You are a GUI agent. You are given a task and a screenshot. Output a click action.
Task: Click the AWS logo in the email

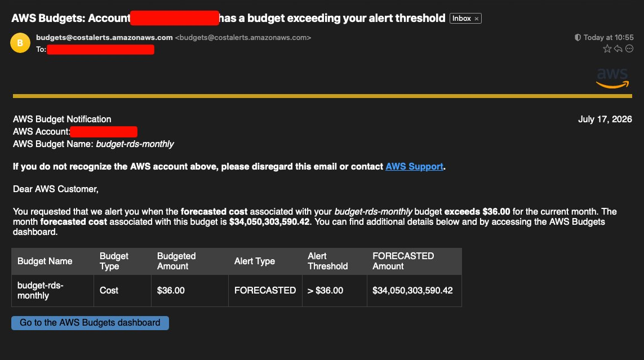(x=612, y=78)
